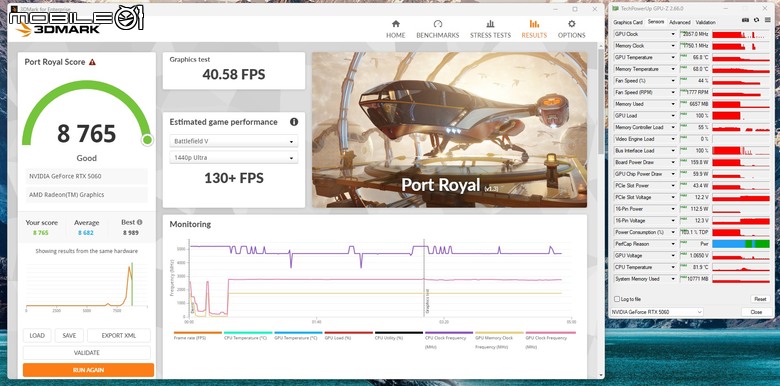Open GPU-Z hamburger menu icon
The image size is (780, 386).
point(767,20)
